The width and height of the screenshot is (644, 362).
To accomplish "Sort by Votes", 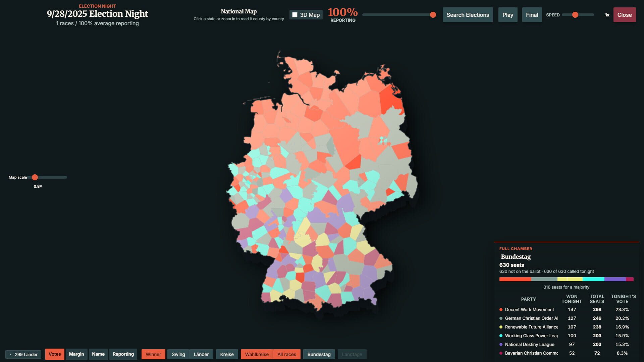I will click(55, 354).
